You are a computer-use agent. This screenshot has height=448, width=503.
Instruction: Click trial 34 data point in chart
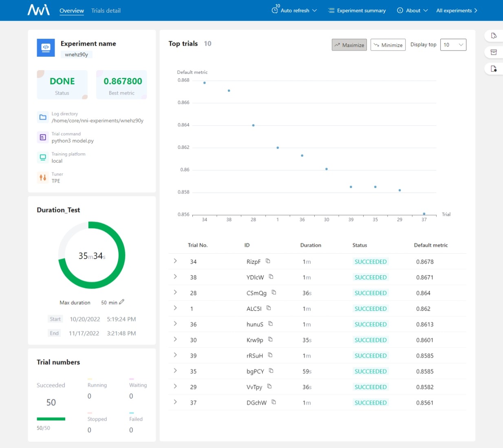pyautogui.click(x=205, y=83)
